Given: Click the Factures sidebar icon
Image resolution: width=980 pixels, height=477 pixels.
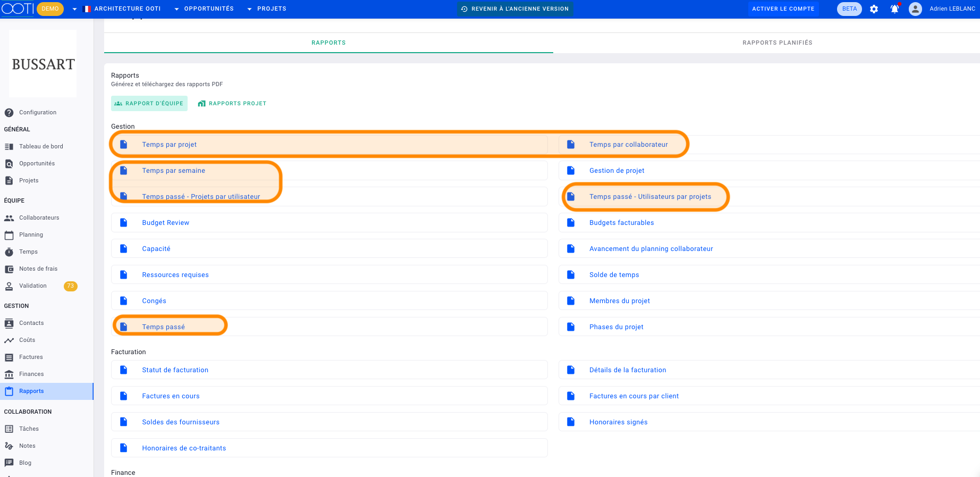Looking at the screenshot, I should [x=9, y=357].
